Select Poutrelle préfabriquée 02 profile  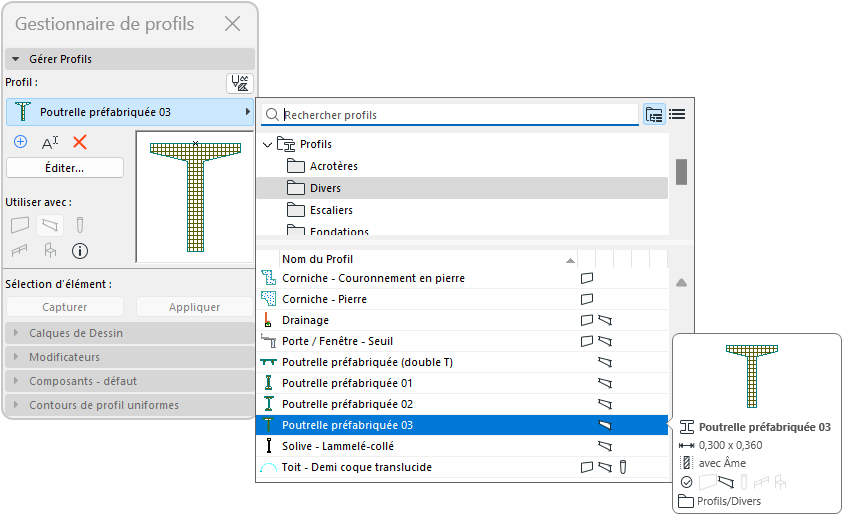point(462,404)
